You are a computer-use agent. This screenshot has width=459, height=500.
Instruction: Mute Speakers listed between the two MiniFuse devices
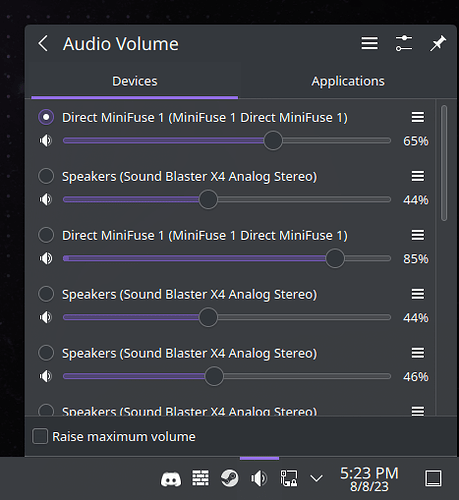point(46,199)
